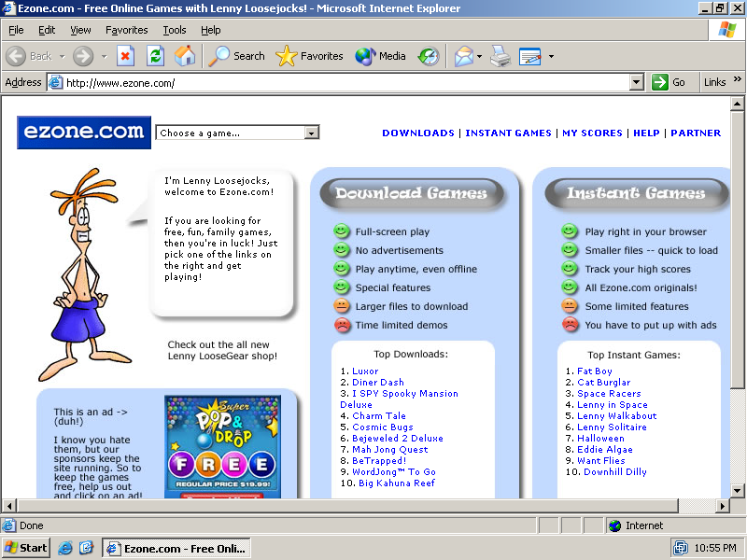Click second Quick Launch shortcut icon
The image size is (747, 560).
(86, 548)
